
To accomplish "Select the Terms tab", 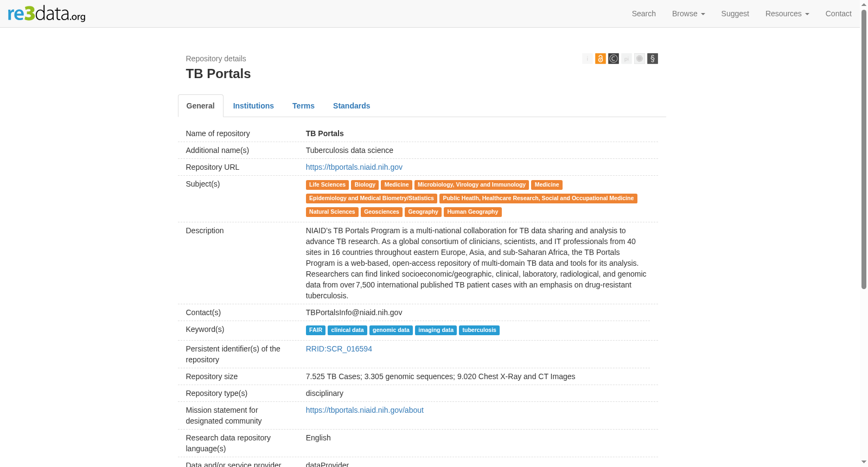I will click(303, 106).
